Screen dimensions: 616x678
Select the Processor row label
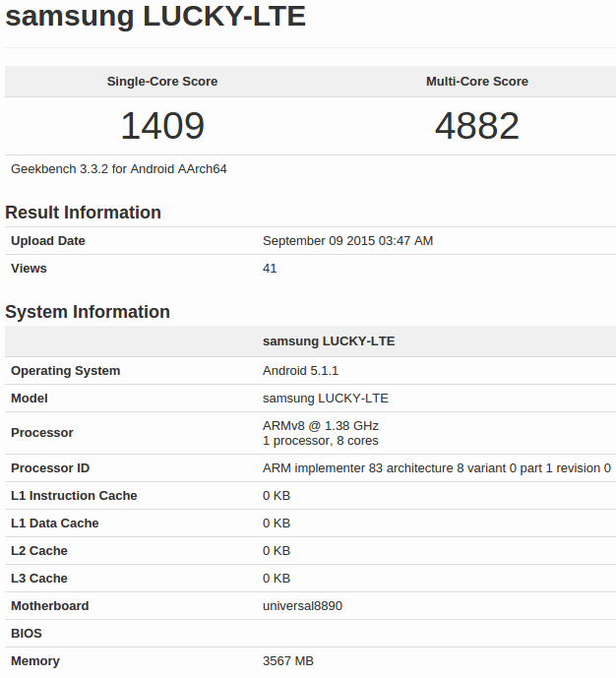point(42,433)
